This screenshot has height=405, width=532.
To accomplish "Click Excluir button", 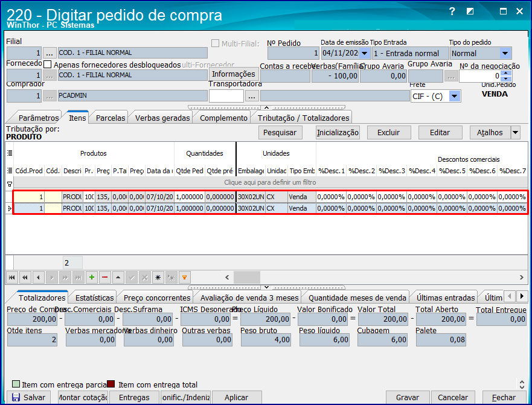I will coord(389,133).
